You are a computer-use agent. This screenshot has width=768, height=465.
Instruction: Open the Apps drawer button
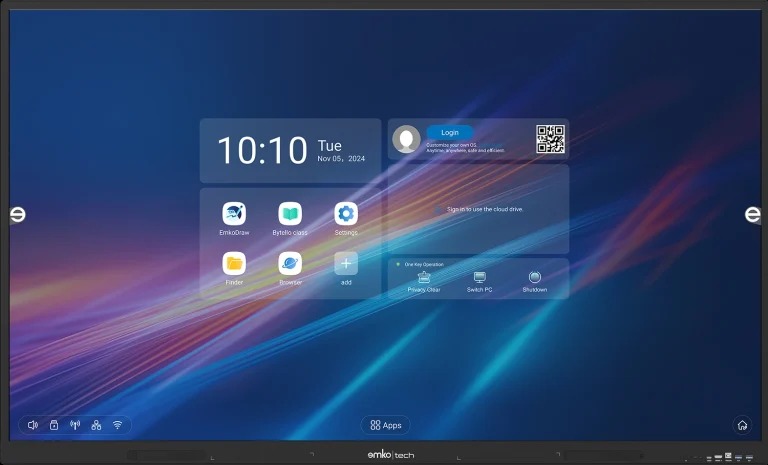385,425
